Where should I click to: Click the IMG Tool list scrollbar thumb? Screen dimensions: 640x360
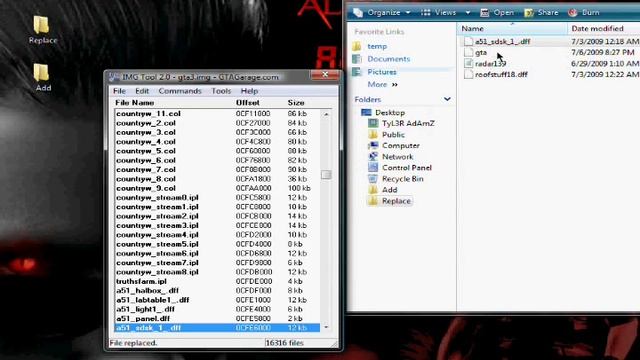click(x=326, y=175)
